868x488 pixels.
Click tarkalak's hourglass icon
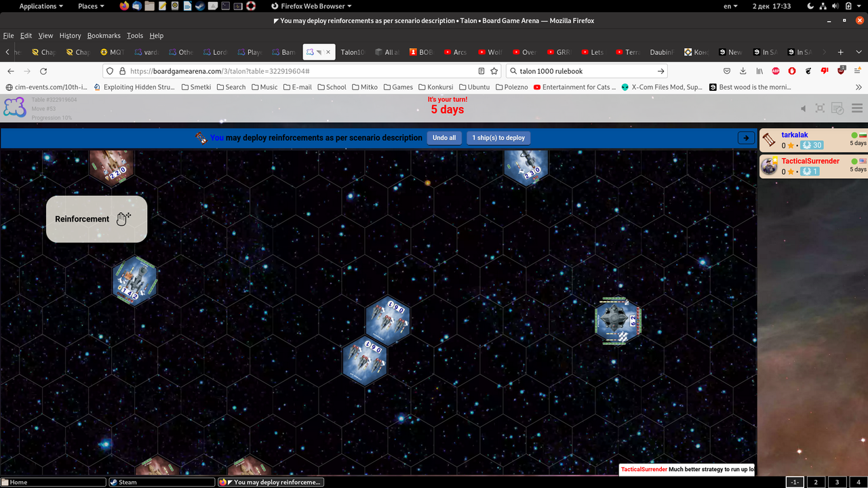tap(769, 140)
